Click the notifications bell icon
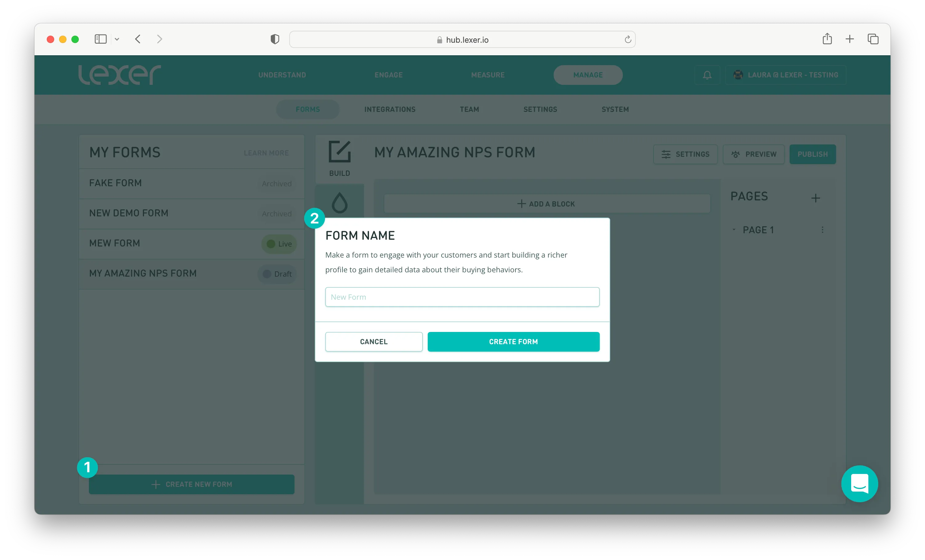 coord(707,75)
